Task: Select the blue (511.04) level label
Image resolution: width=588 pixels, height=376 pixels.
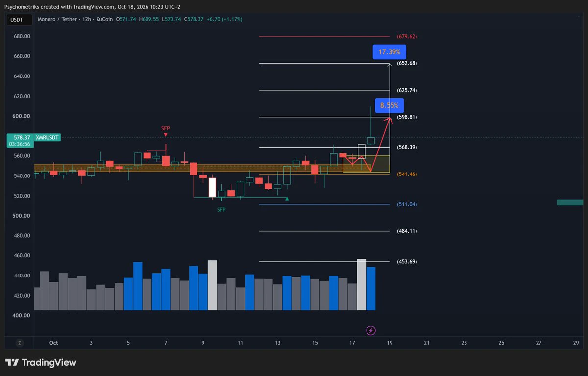Action: (x=407, y=204)
